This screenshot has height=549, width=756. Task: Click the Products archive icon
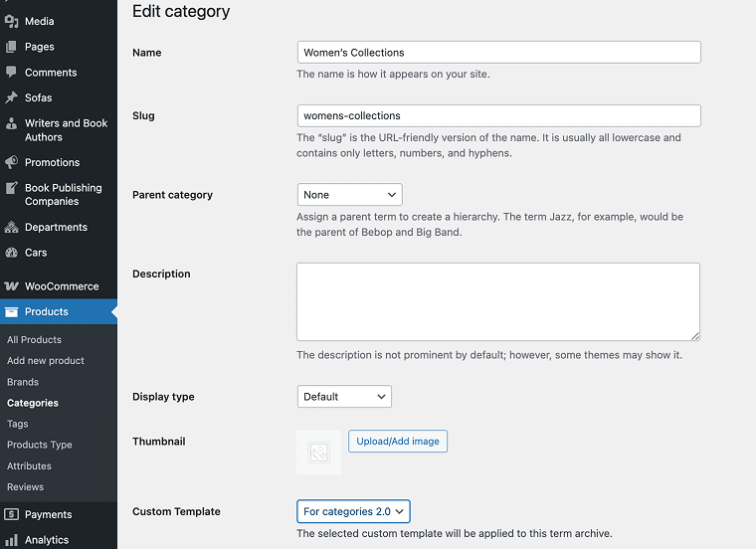[x=11, y=312]
